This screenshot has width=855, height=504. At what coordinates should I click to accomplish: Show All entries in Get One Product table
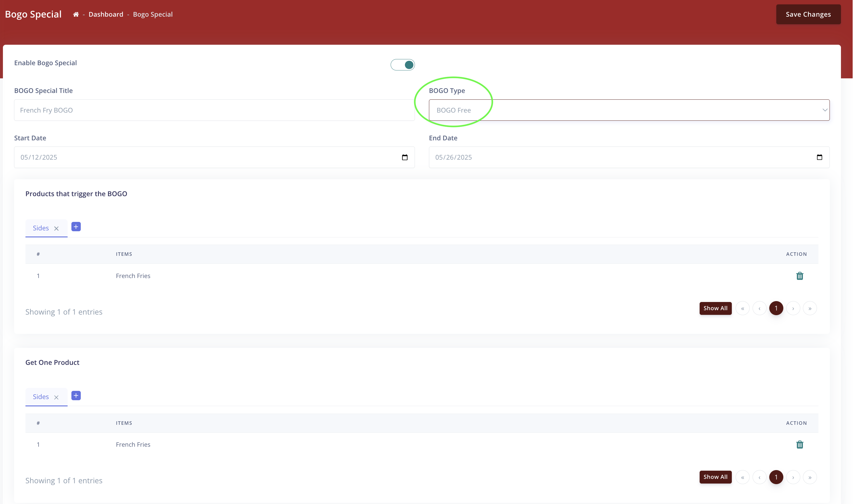pyautogui.click(x=715, y=477)
